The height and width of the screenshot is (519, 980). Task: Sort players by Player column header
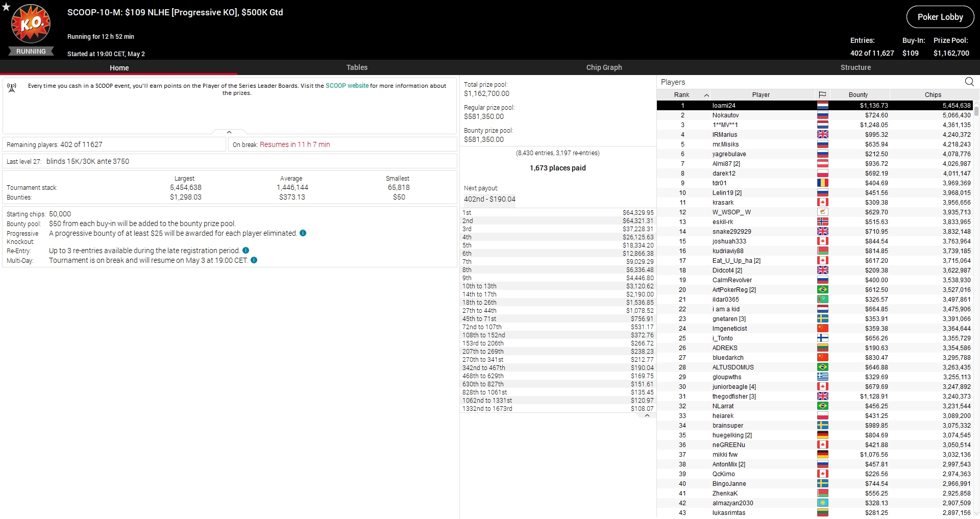pyautogui.click(x=761, y=95)
